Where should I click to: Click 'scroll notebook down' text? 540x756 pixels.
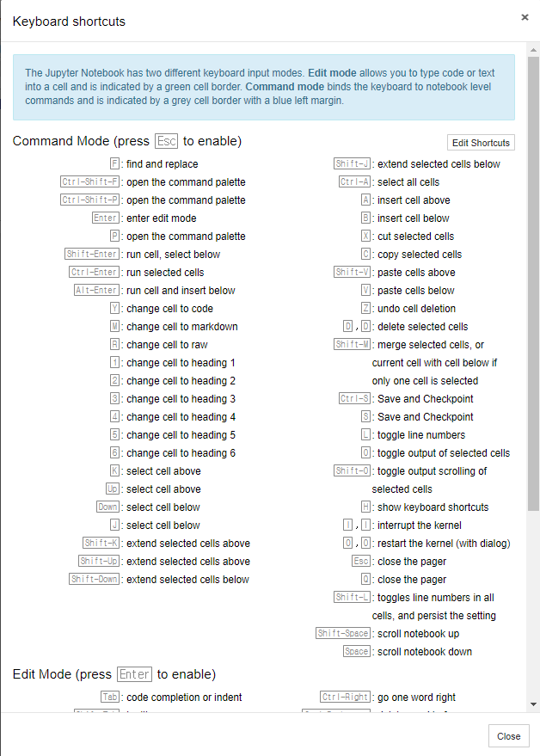pos(425,651)
